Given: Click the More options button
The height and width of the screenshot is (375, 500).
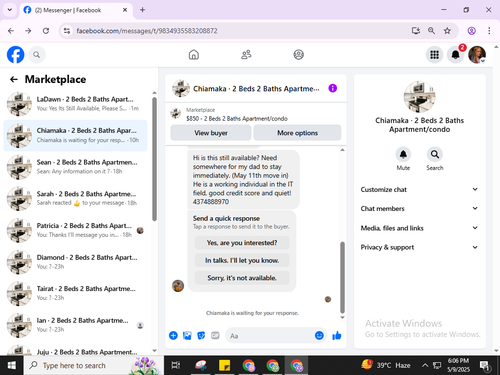Looking at the screenshot, I should coord(297,133).
